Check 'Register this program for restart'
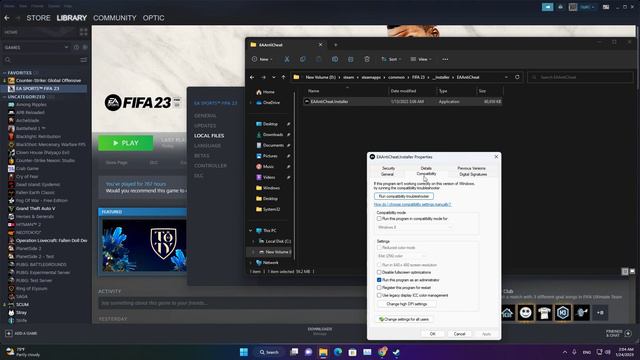Image resolution: width=640 pixels, height=360 pixels. (379, 288)
